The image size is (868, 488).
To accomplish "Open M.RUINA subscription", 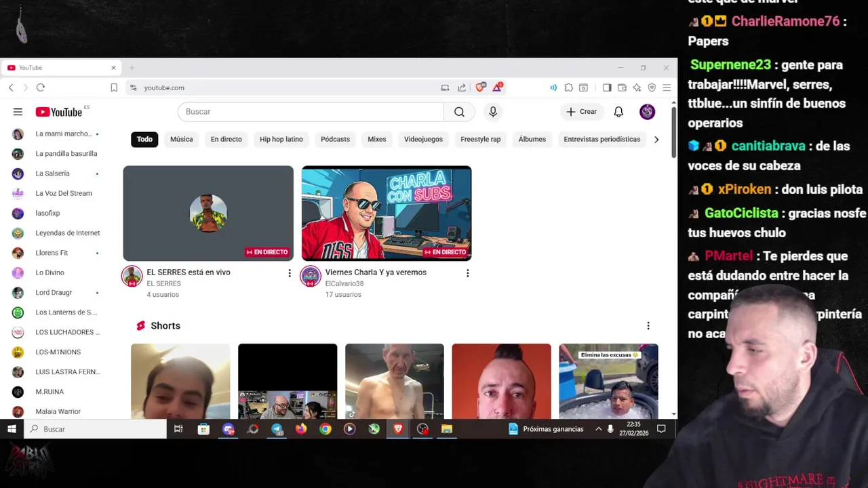I will (x=56, y=392).
